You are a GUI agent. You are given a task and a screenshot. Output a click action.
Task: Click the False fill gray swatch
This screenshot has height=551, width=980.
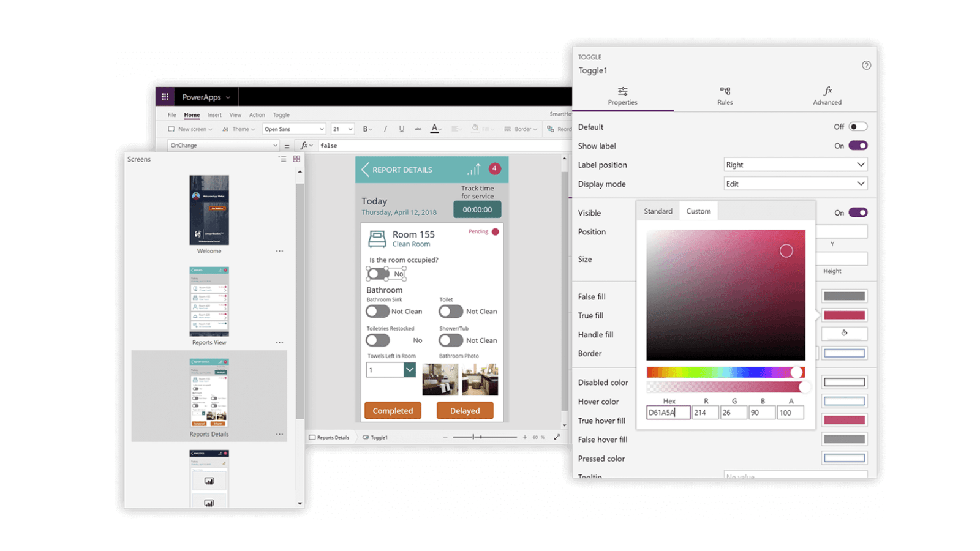844,296
